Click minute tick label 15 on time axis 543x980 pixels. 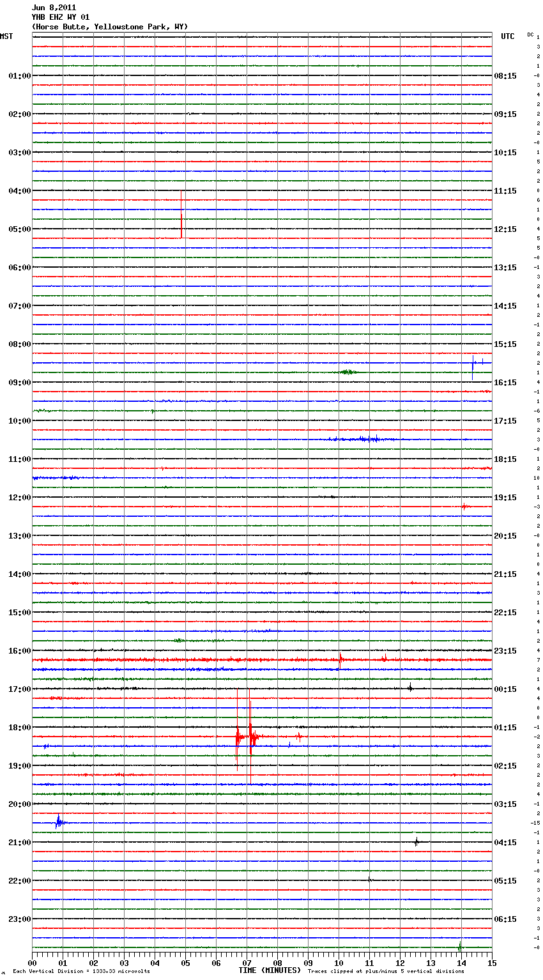tap(492, 963)
